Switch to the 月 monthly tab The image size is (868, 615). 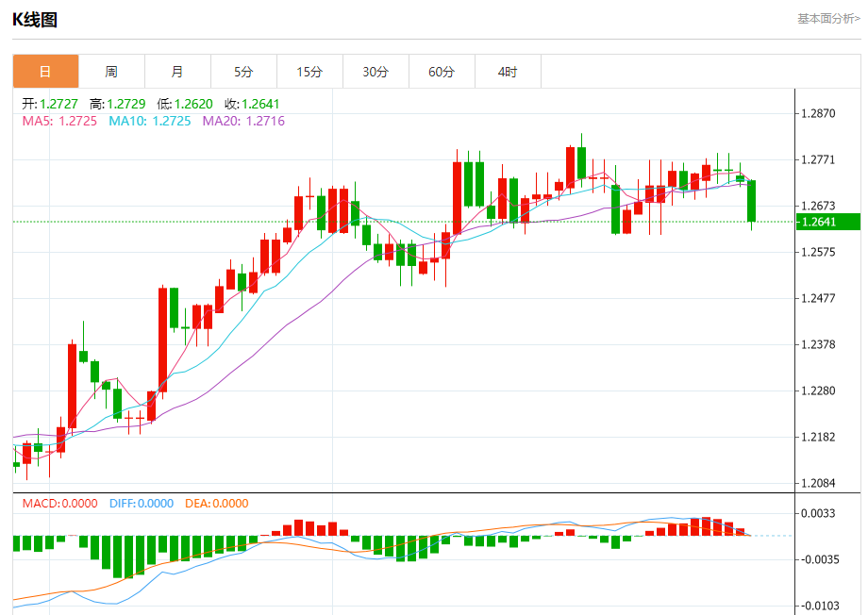[177, 72]
